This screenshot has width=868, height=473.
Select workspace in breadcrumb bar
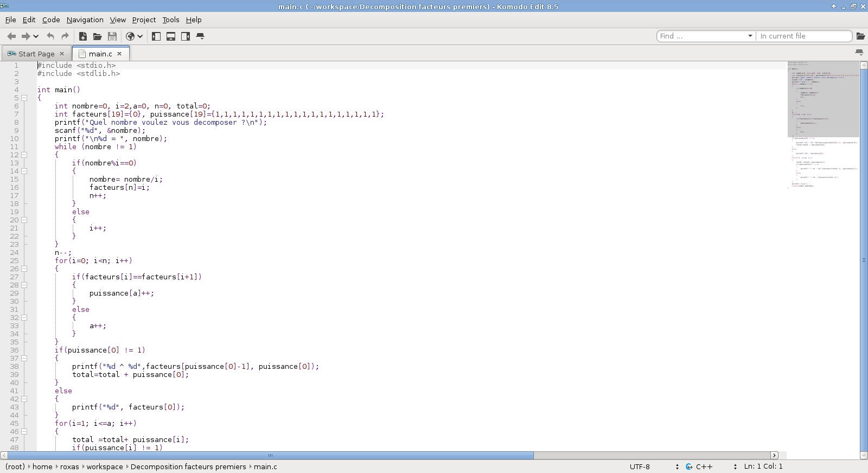[x=105, y=466]
